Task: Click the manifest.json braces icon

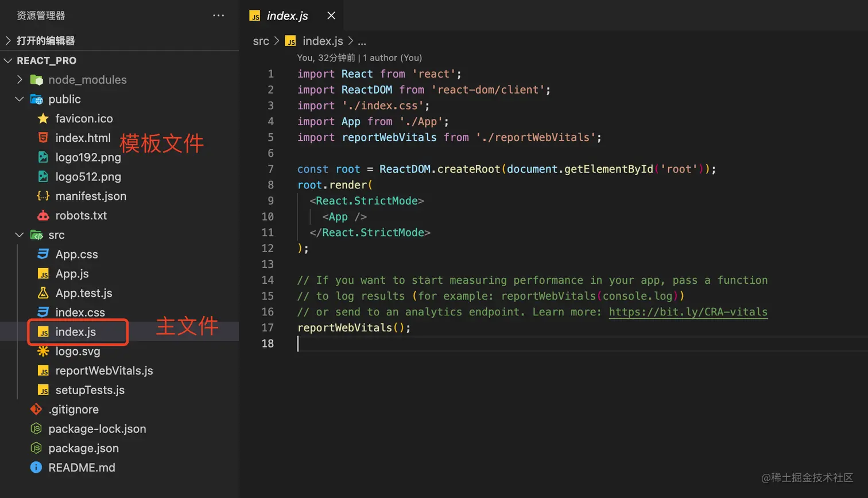Action: click(43, 196)
